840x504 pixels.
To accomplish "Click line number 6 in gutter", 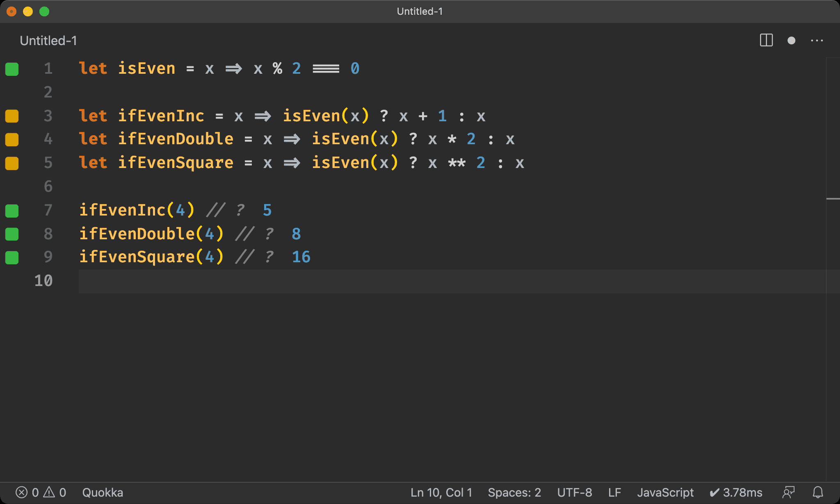I will [x=48, y=186].
